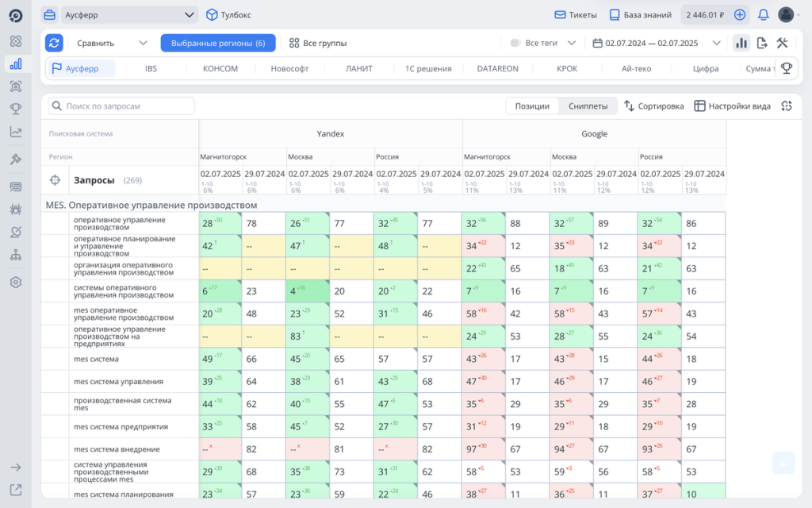Click the Запросы column header
The height and width of the screenshot is (508, 812).
pyautogui.click(x=94, y=180)
